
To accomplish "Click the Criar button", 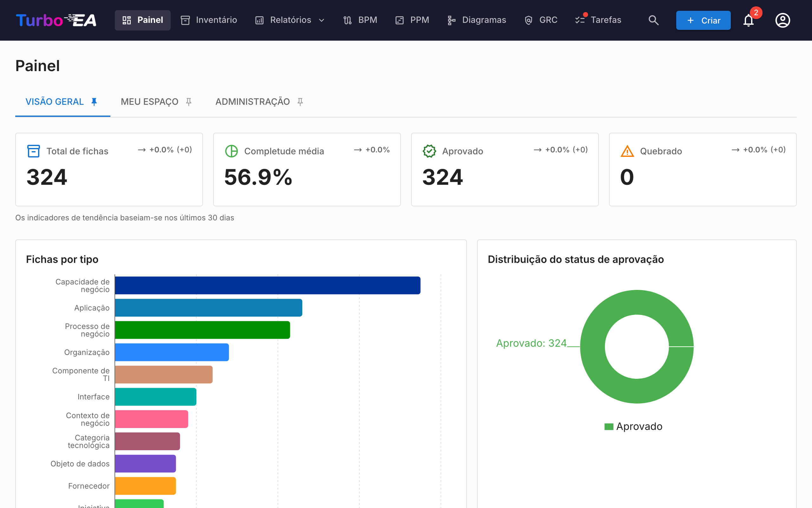I will [703, 20].
